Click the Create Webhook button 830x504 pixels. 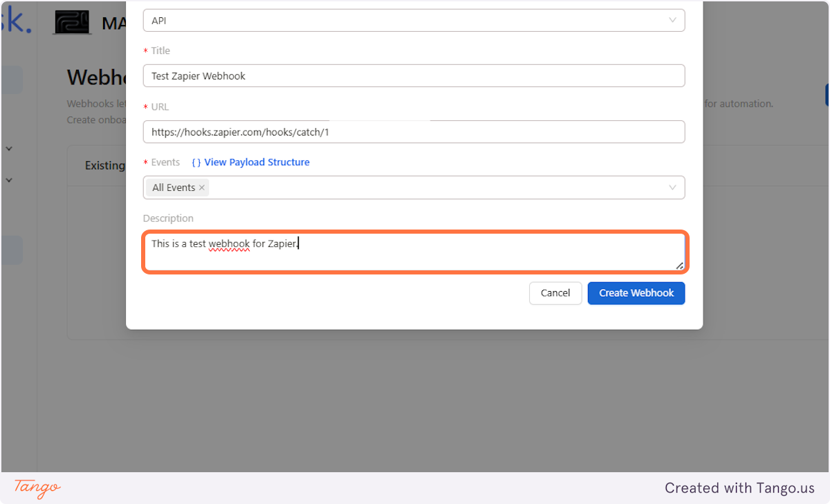pos(636,293)
